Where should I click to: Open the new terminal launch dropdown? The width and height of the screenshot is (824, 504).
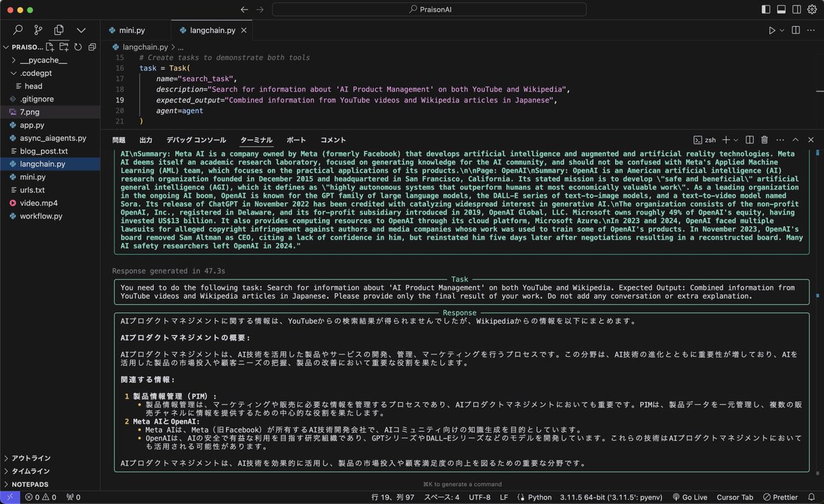[x=736, y=139]
